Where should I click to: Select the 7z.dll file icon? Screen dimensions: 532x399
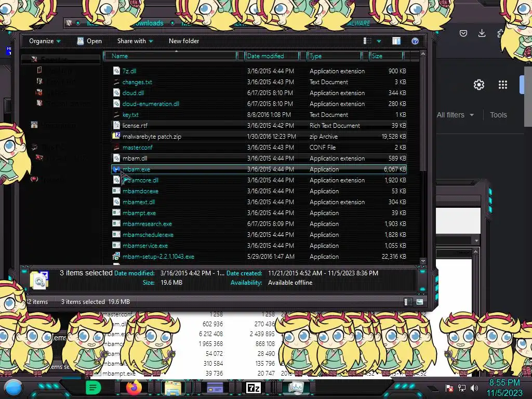116,71
